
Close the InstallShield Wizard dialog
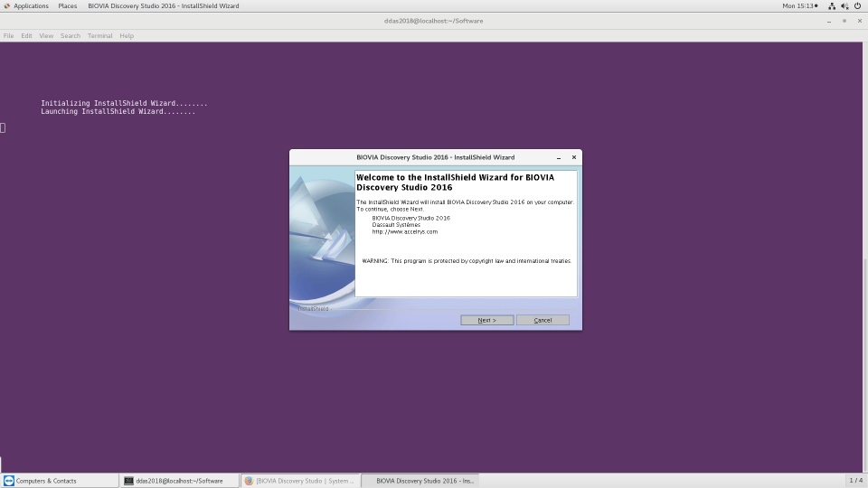(574, 157)
